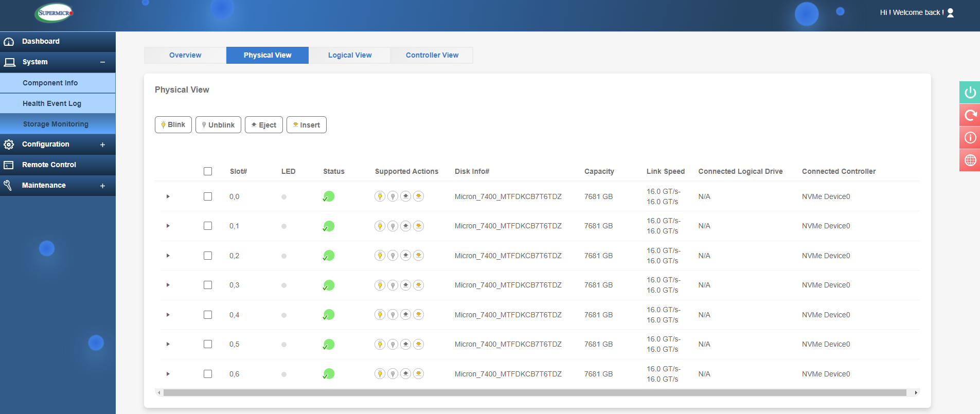The height and width of the screenshot is (414, 980).
Task: Check the box for slot 0,1
Action: click(x=208, y=226)
